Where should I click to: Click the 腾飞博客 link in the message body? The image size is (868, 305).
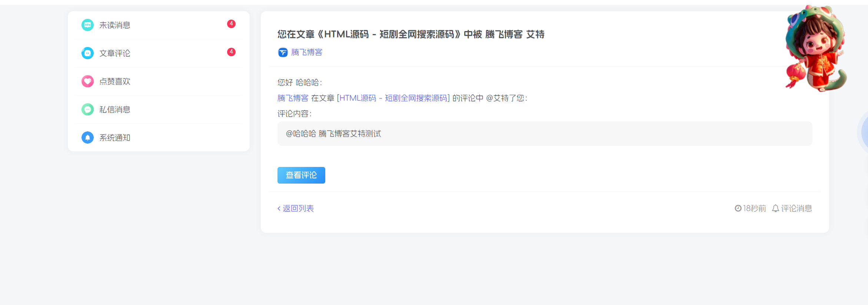293,98
